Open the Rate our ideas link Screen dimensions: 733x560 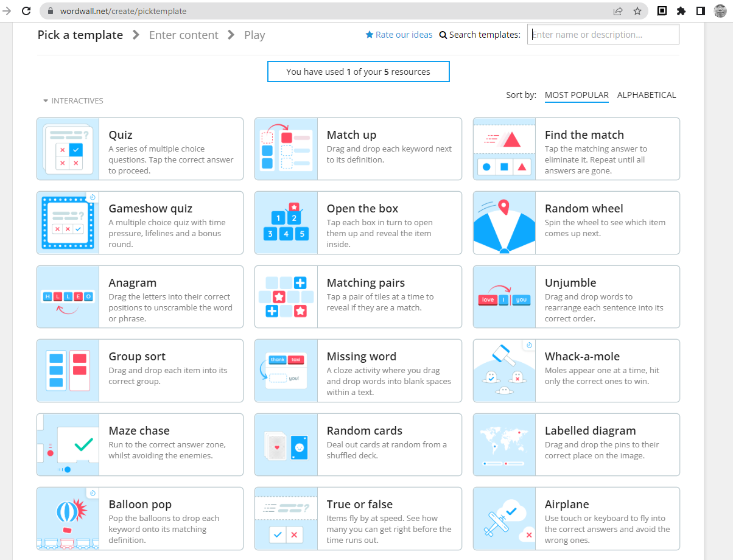(399, 35)
